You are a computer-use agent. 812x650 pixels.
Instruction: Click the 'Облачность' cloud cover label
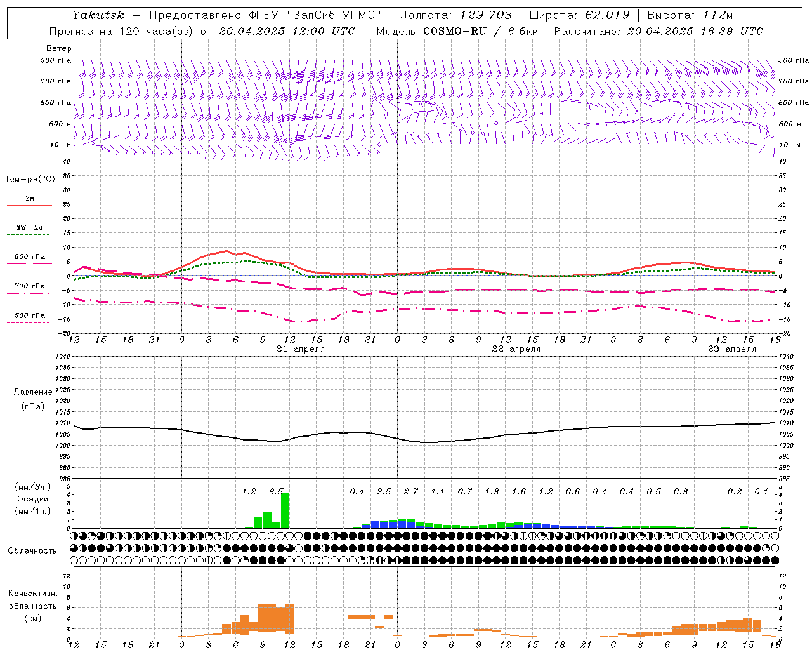32,551
